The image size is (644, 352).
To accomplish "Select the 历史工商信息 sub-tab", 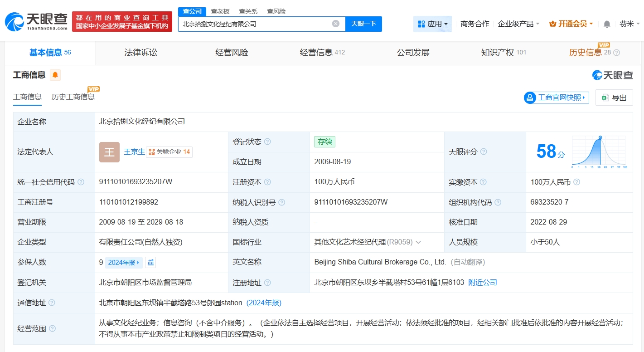I will pos(73,97).
